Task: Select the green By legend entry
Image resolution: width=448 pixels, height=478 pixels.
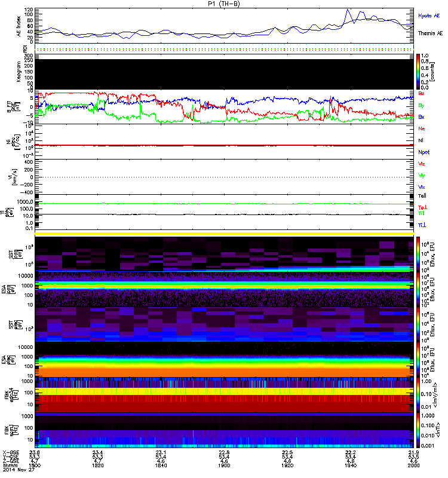Action: 422,105
